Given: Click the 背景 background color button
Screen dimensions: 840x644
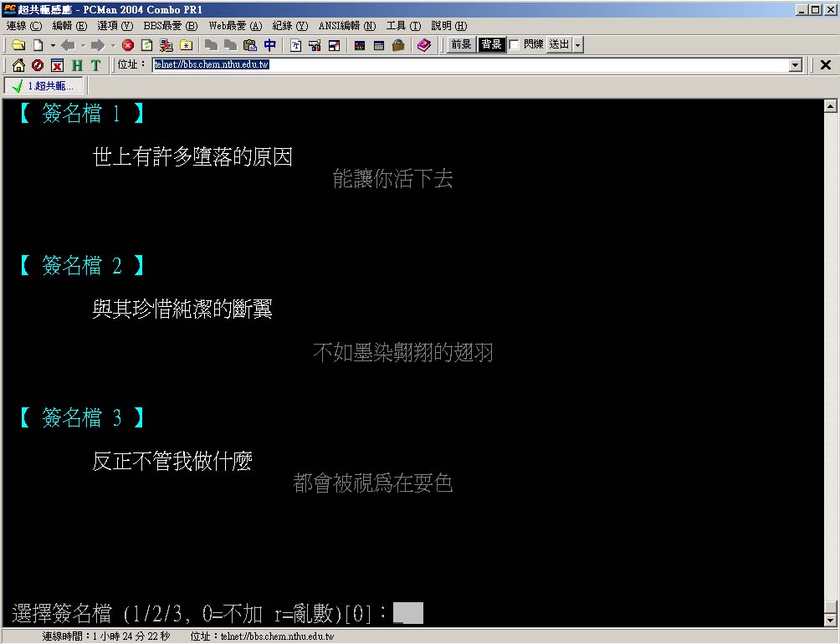Looking at the screenshot, I should point(491,45).
